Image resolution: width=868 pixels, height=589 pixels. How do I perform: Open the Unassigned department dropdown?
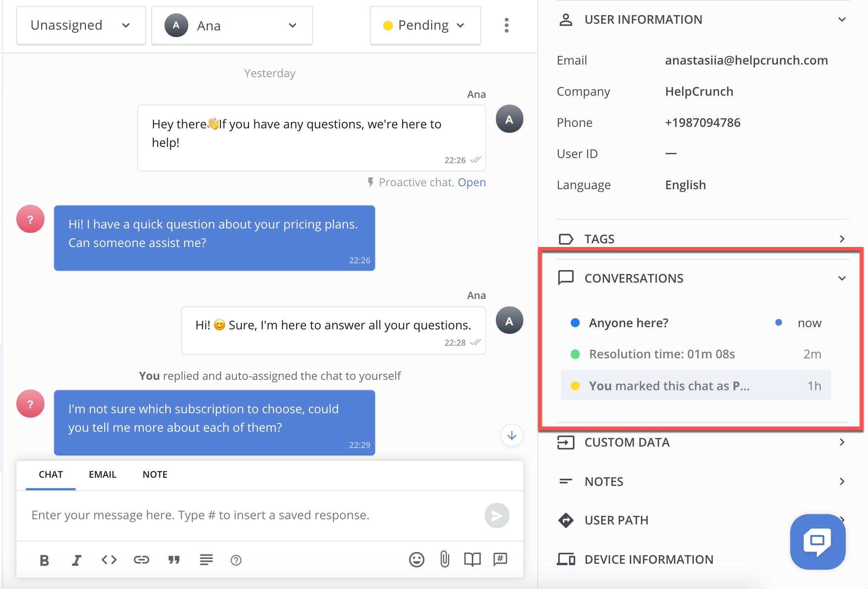tap(81, 26)
